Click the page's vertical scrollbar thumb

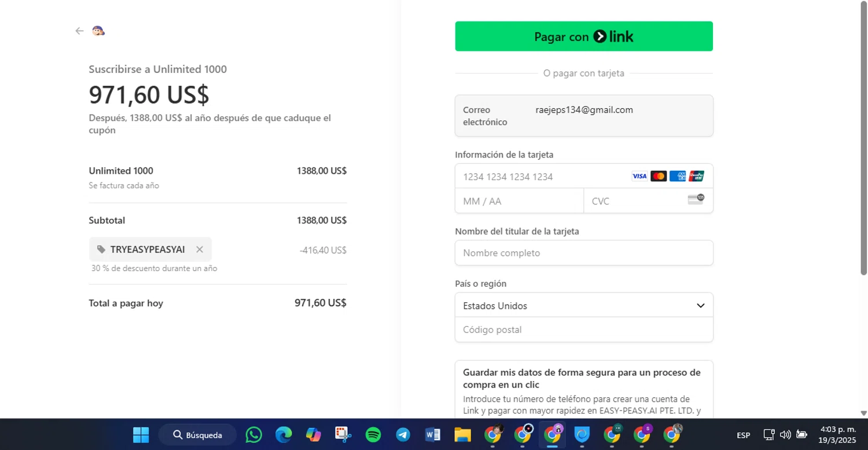864,137
